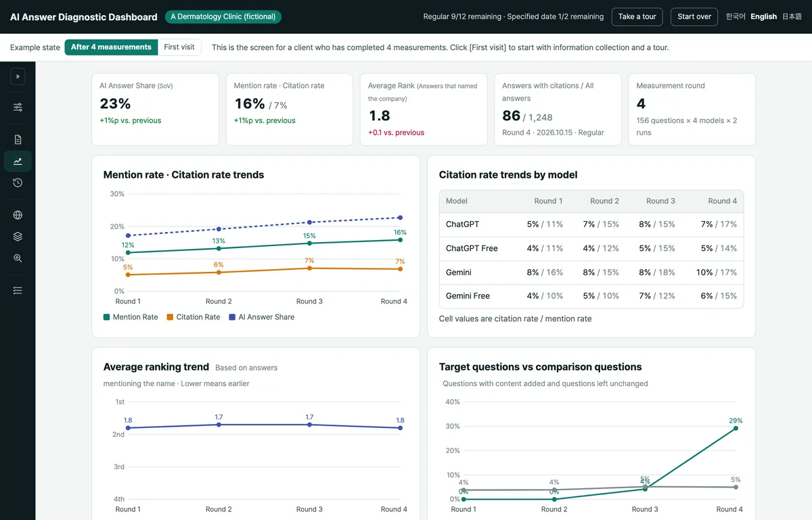Click the 'Regular 9/12 remaining' quota text
Image resolution: width=812 pixels, height=520 pixels.
[463, 17]
